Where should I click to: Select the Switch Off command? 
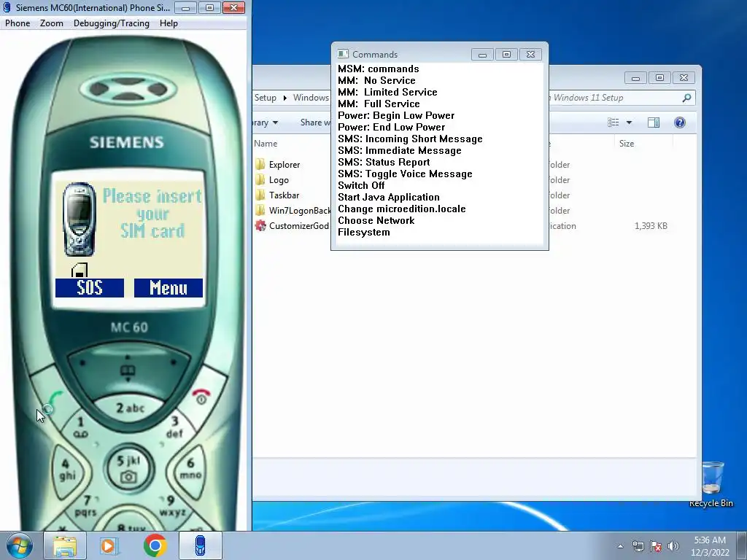(361, 185)
